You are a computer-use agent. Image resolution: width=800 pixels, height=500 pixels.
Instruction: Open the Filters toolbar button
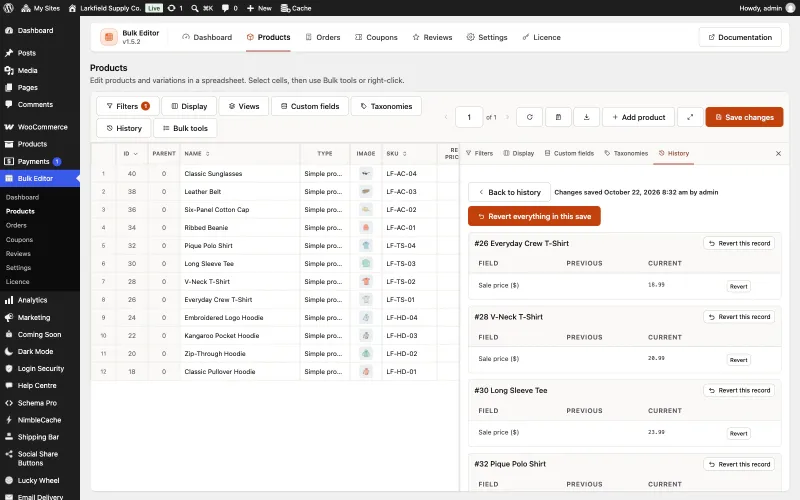(128, 106)
